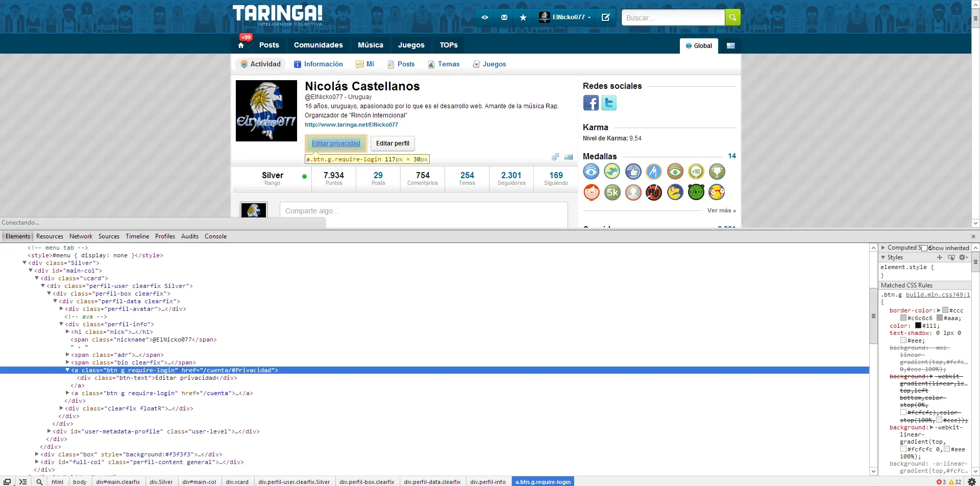Image resolution: width=980 pixels, height=486 pixels.
Task: Expand the Computed Style section
Action: (883, 248)
